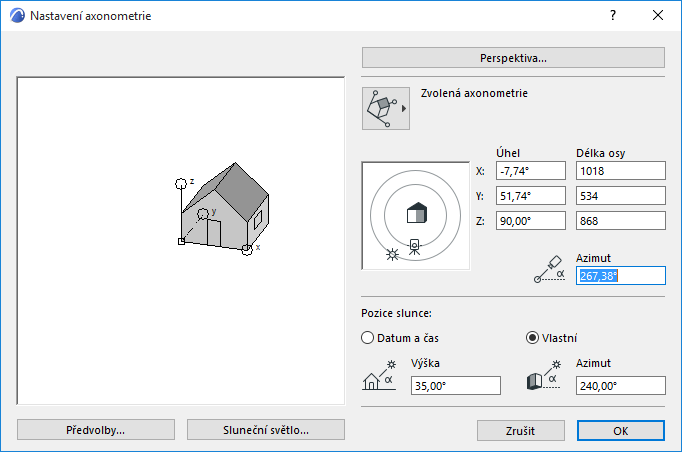Click the sun azimuth icon
The height and width of the screenshot is (452, 682).
(x=544, y=375)
